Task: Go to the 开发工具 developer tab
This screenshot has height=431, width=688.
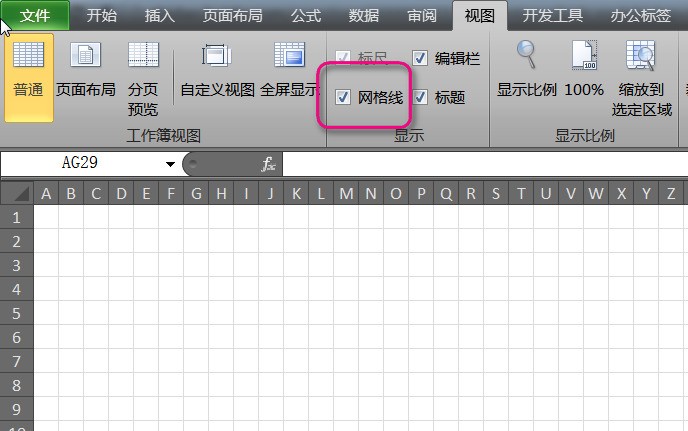Action: (552, 16)
